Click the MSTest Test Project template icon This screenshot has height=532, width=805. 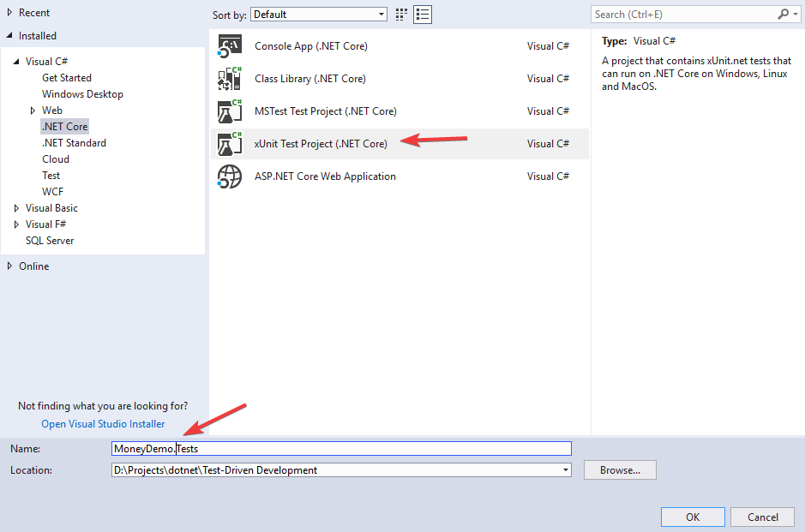click(230, 111)
